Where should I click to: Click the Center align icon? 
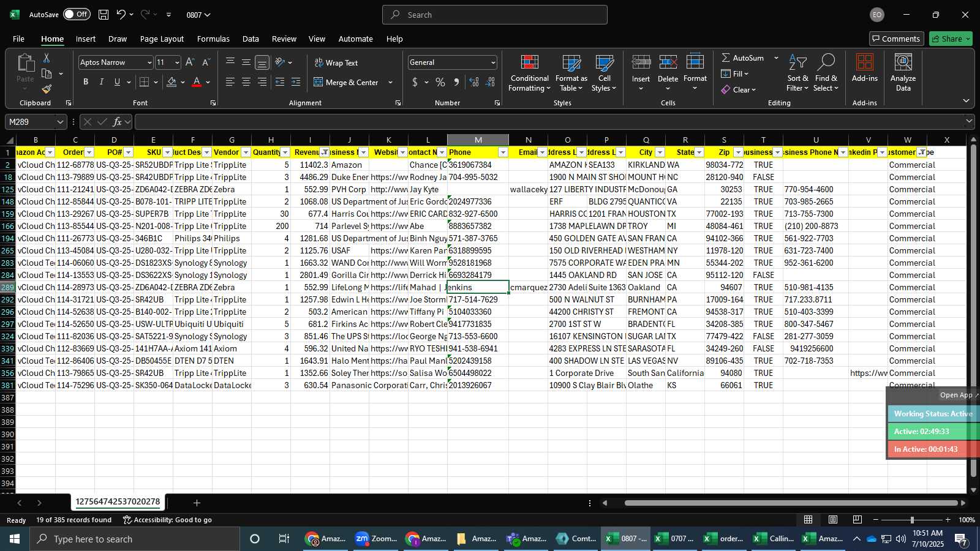246,82
